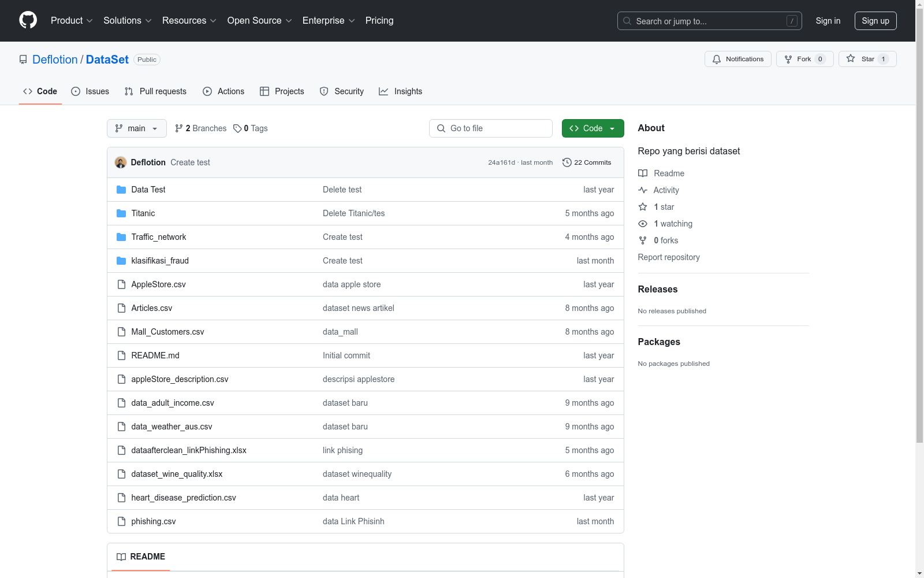Click Report repository link
924x578 pixels.
click(x=669, y=257)
